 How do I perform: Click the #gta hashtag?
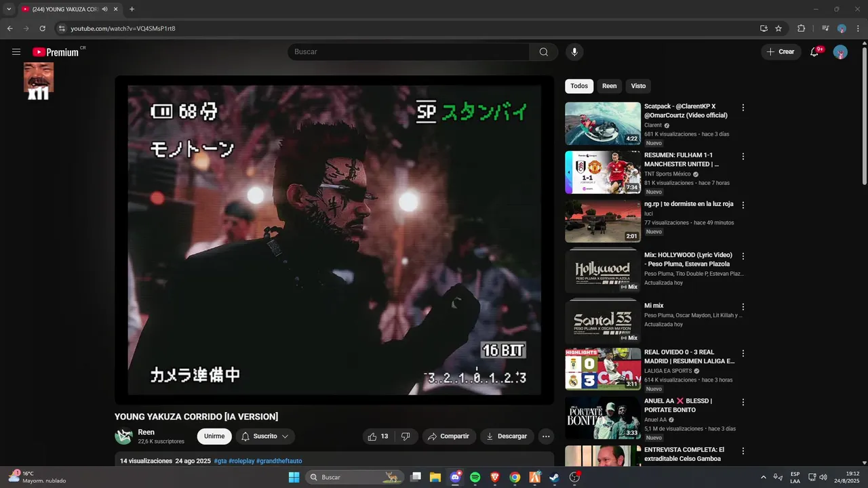(x=220, y=461)
